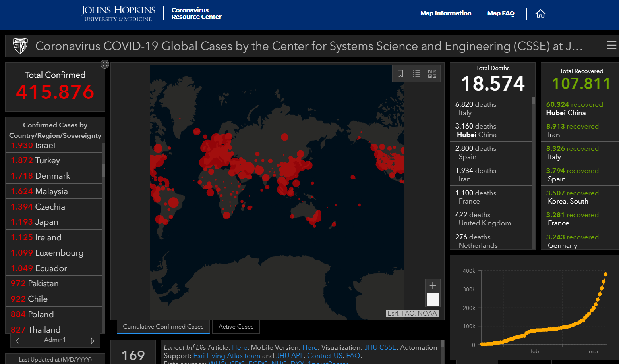The image size is (619, 364).
Task: Open the JHU CSSE visualization link
Action: 380,347
